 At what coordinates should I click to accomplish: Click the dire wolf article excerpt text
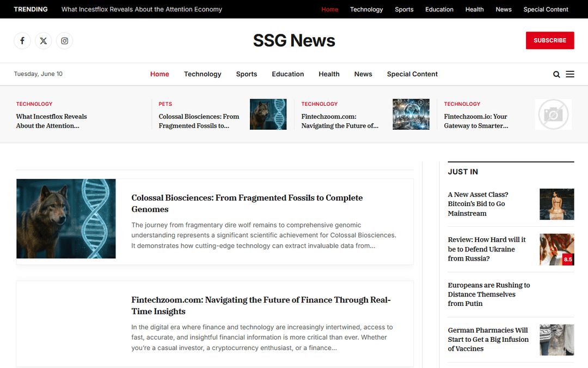pyautogui.click(x=264, y=236)
